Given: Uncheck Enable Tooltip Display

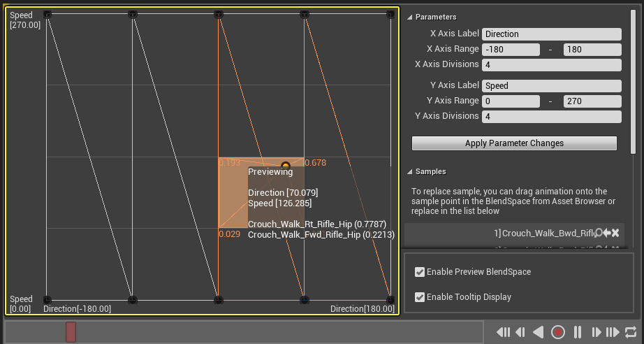Looking at the screenshot, I should tap(420, 297).
